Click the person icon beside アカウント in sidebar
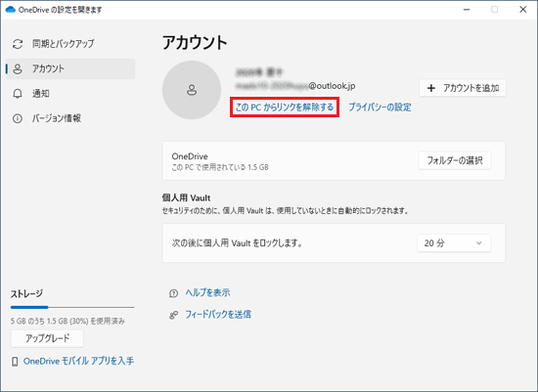Image resolution: width=538 pixels, height=392 pixels. tap(18, 69)
